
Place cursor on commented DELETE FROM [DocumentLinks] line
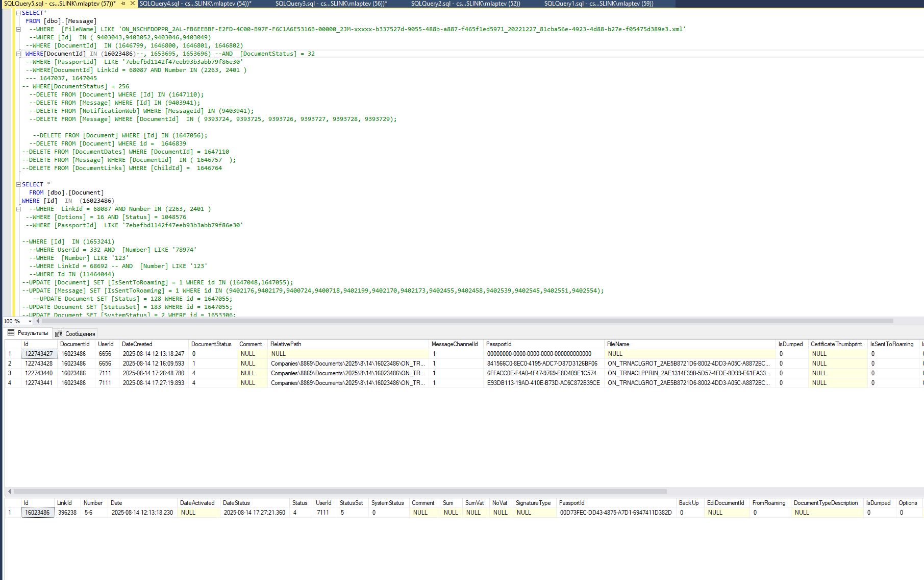click(122, 168)
